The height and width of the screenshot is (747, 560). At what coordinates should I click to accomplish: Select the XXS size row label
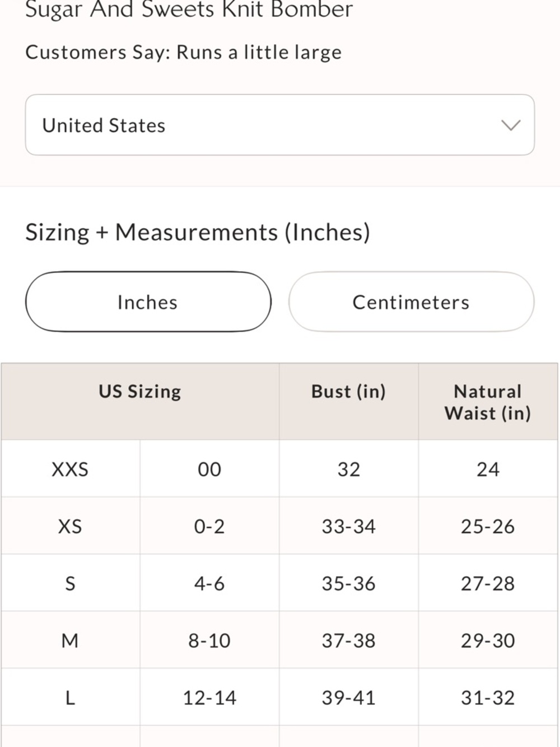tap(70, 469)
